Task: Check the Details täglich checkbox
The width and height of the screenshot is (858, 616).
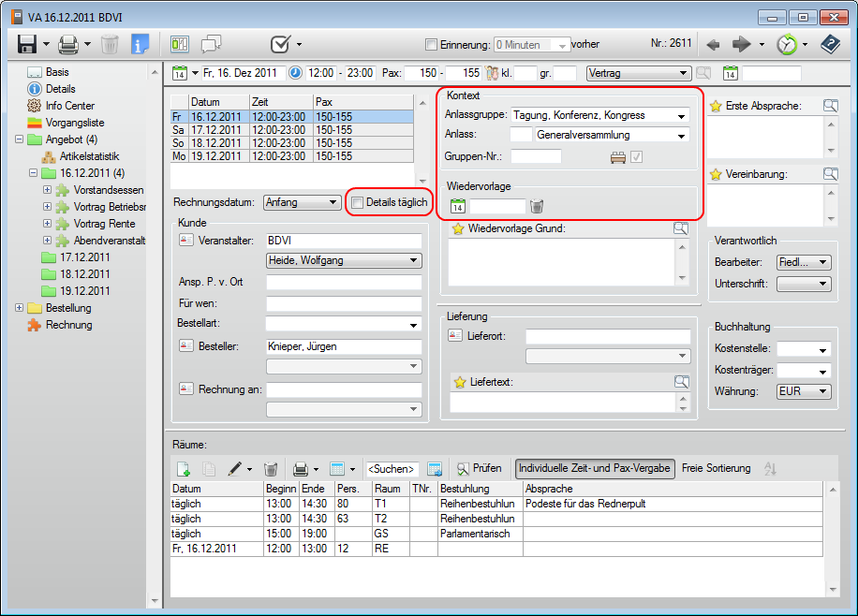Action: tap(357, 202)
